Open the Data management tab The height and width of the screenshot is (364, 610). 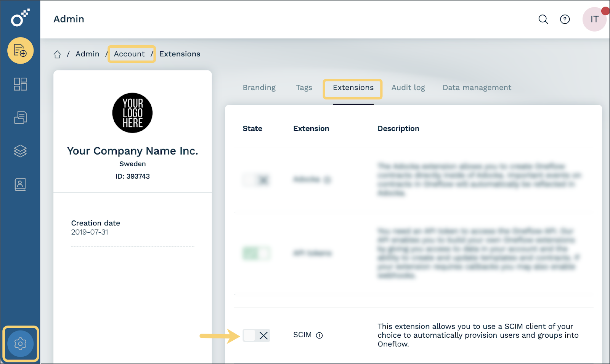[x=477, y=88]
